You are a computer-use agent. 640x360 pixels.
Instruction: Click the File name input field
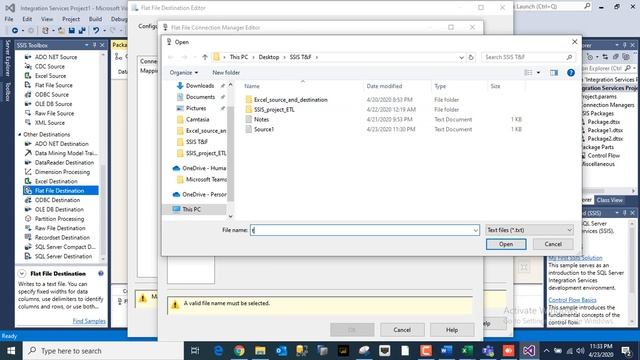tap(365, 230)
